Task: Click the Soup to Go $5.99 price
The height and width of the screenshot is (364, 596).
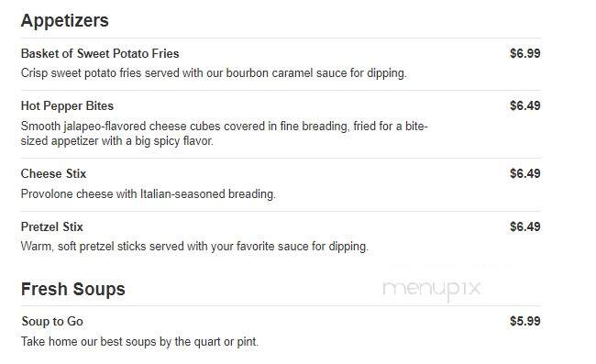Action: point(524,321)
